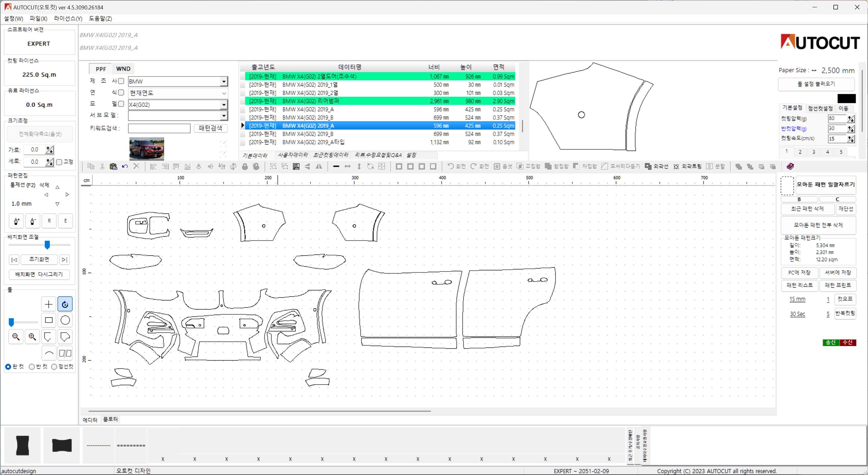Click the black color swatch

pos(846,98)
